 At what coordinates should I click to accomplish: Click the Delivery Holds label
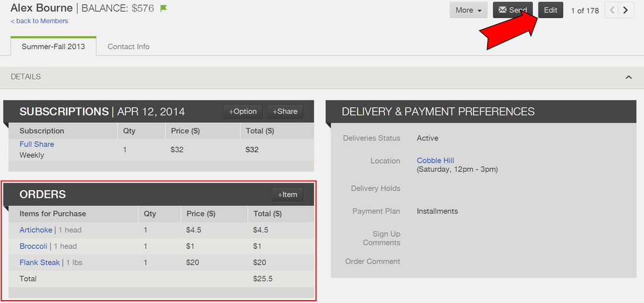point(375,188)
